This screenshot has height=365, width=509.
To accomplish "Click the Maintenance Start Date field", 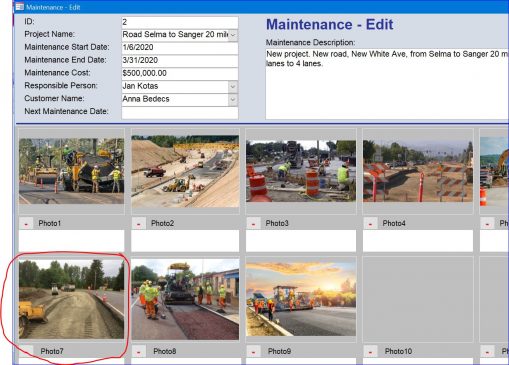I will (x=180, y=48).
